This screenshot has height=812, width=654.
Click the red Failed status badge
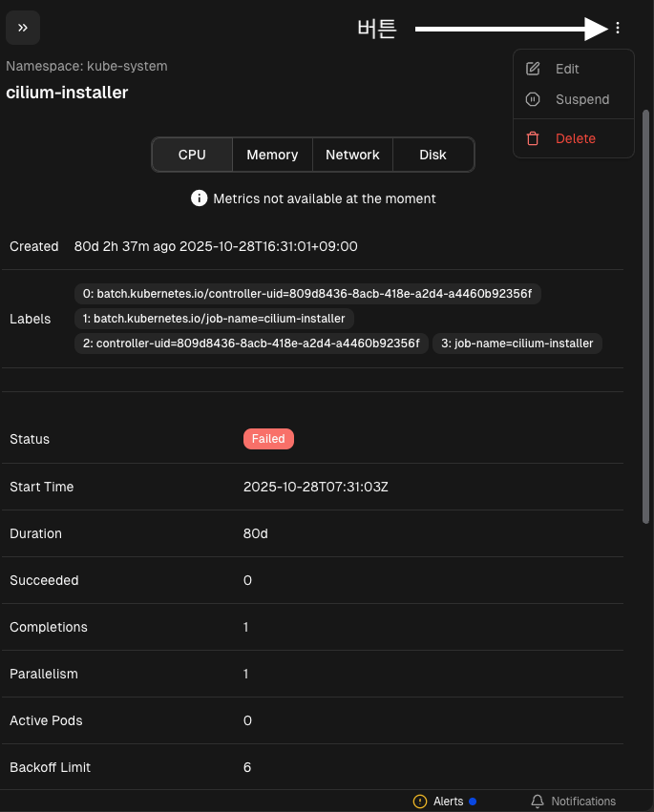click(x=268, y=439)
